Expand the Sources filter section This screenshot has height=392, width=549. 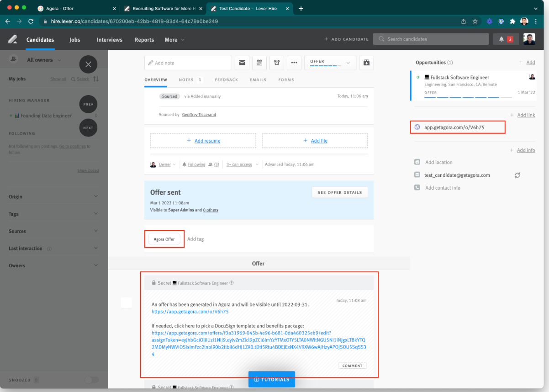pyautogui.click(x=52, y=231)
